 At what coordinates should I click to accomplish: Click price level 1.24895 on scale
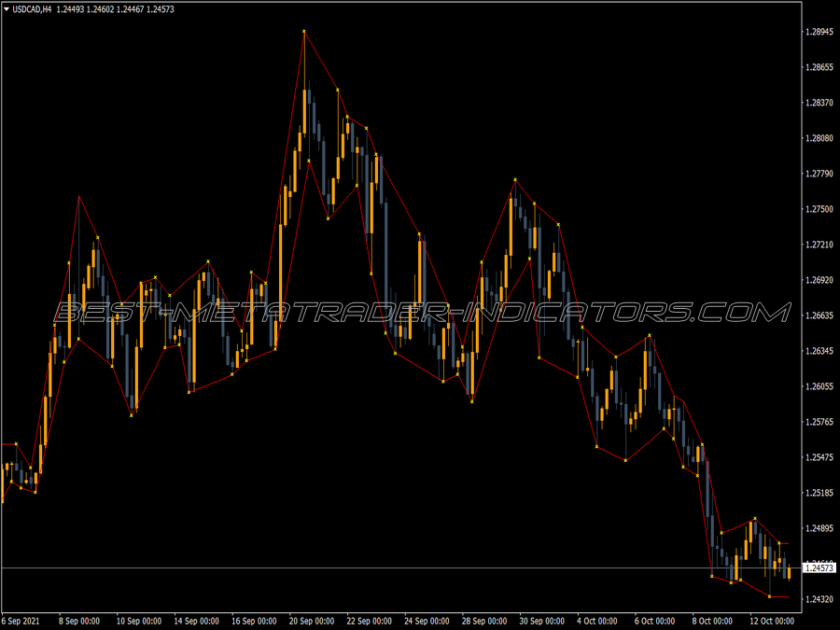819,528
